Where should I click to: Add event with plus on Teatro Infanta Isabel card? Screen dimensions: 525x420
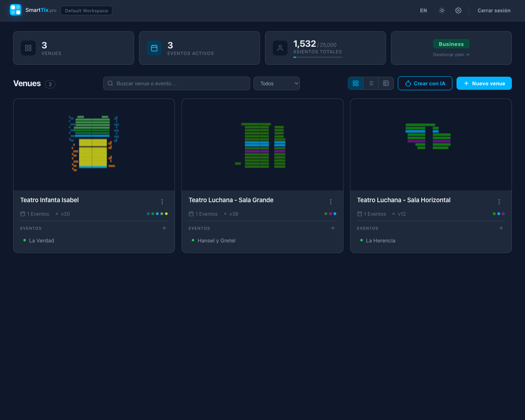click(x=164, y=228)
